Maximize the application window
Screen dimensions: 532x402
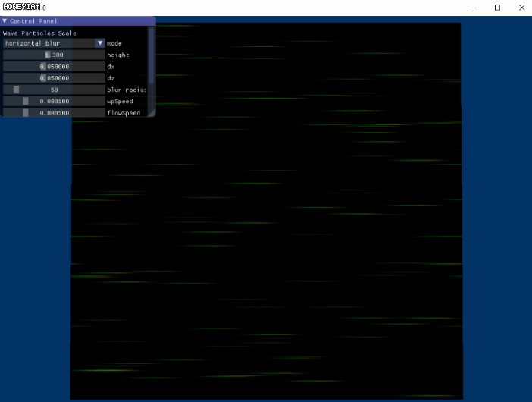497,8
